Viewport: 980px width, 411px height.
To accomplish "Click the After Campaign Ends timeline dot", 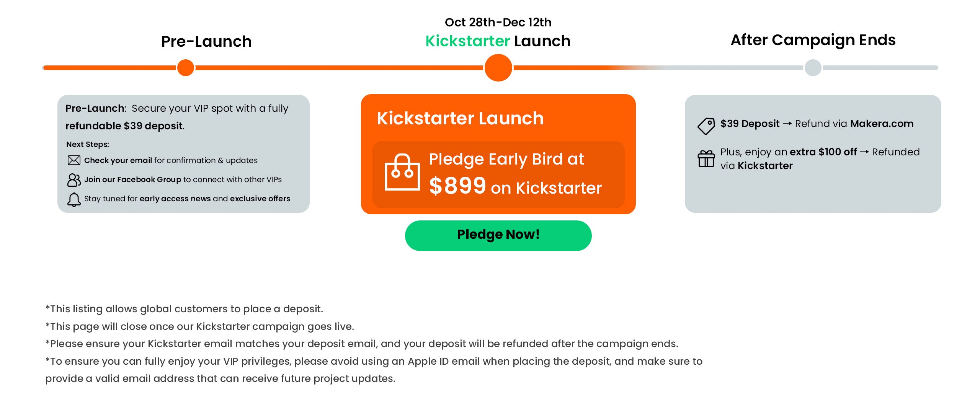I will [813, 68].
